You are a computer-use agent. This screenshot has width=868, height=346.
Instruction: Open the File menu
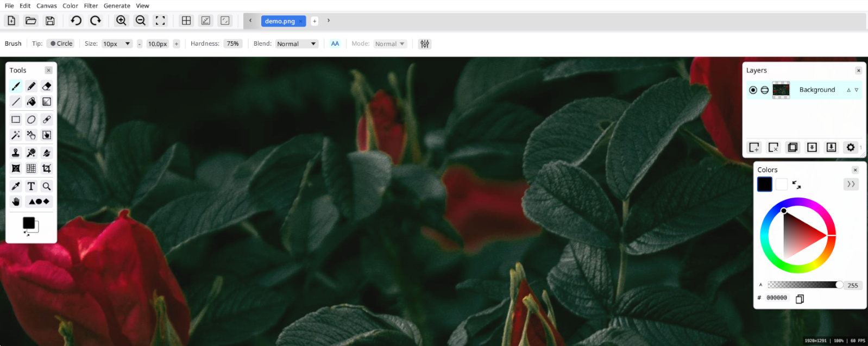[9, 5]
